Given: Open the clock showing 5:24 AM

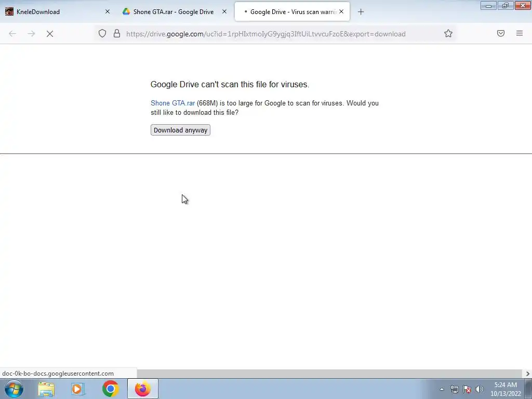Looking at the screenshot, I should [506, 389].
